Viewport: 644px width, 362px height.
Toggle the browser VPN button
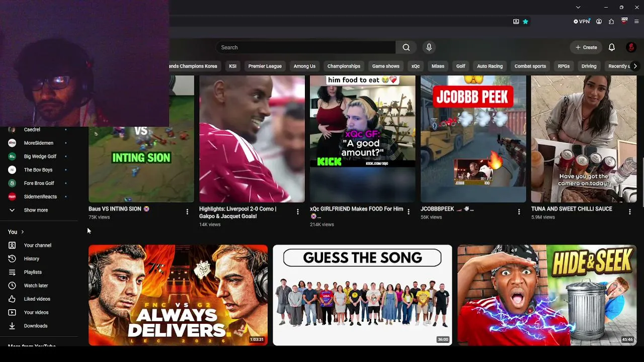tap(582, 22)
